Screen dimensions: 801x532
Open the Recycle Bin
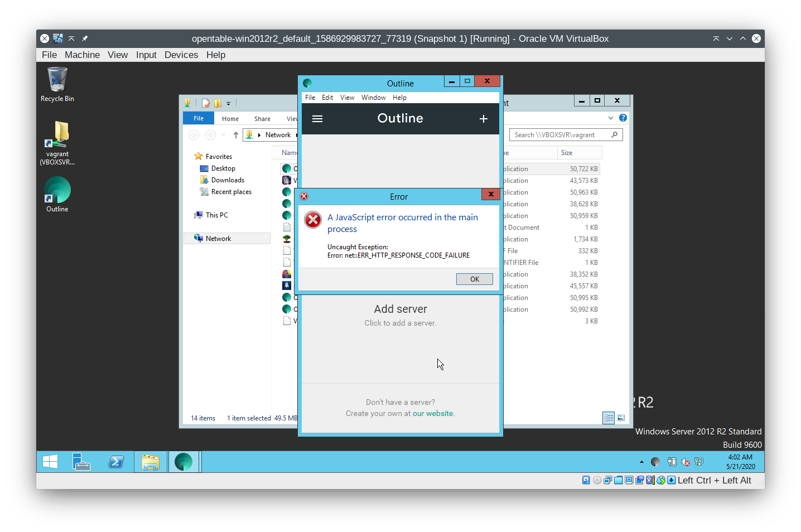click(57, 78)
